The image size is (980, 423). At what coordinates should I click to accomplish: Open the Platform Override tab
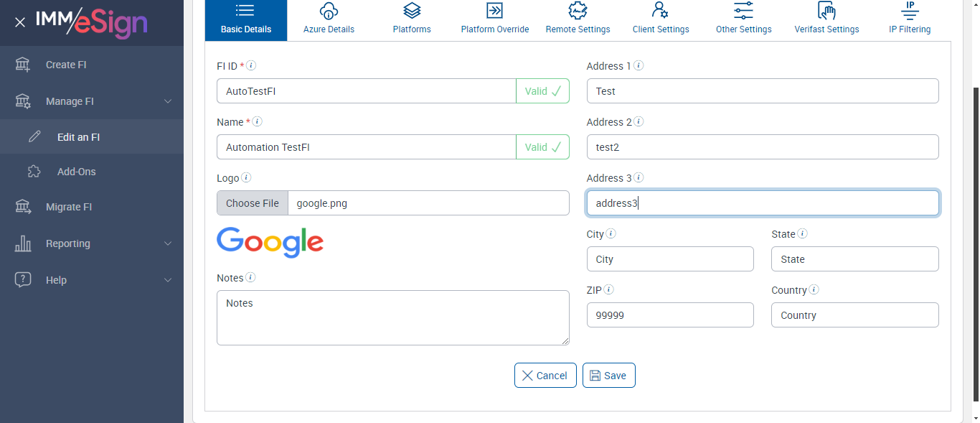(x=495, y=20)
